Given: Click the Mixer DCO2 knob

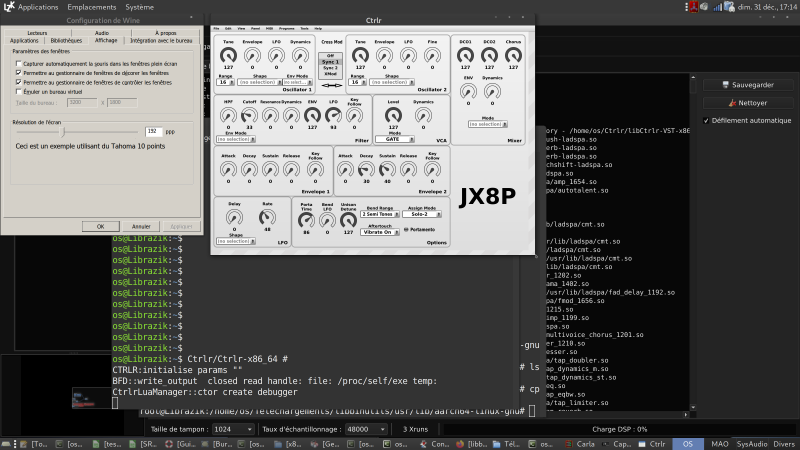Looking at the screenshot, I should click(x=489, y=55).
